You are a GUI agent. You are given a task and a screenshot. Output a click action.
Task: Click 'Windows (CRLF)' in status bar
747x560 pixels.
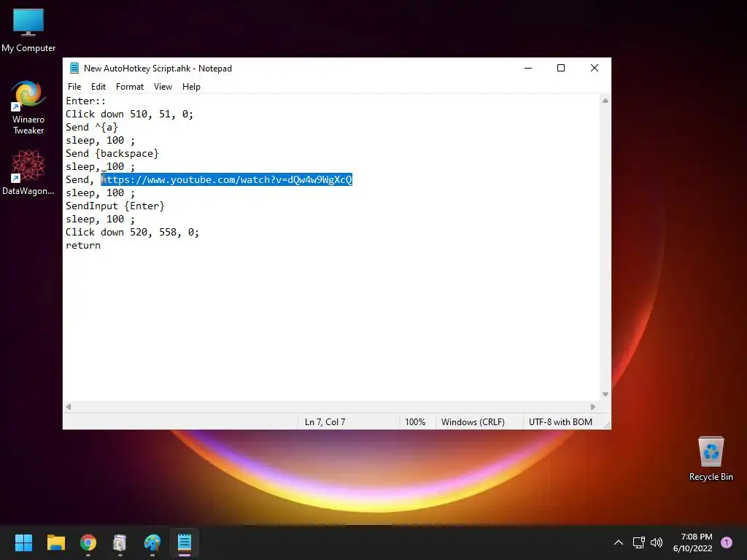pos(473,422)
